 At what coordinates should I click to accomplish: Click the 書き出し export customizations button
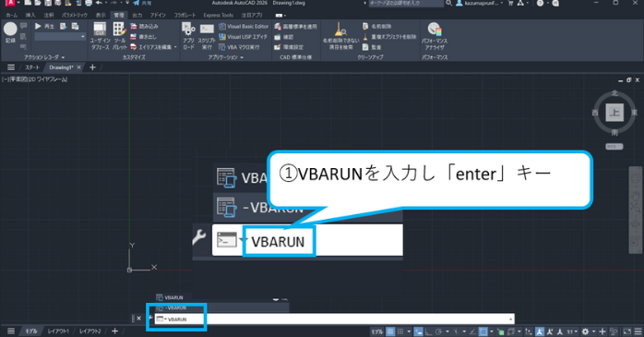tap(143, 37)
